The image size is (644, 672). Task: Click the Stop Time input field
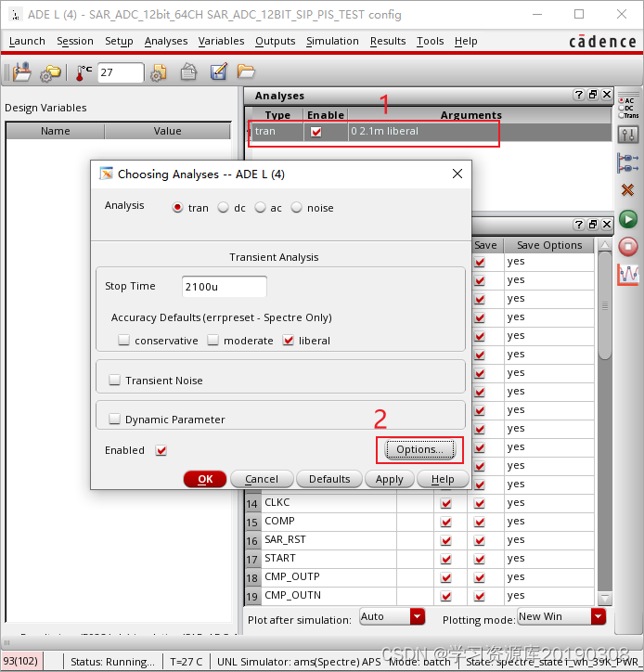coord(225,287)
